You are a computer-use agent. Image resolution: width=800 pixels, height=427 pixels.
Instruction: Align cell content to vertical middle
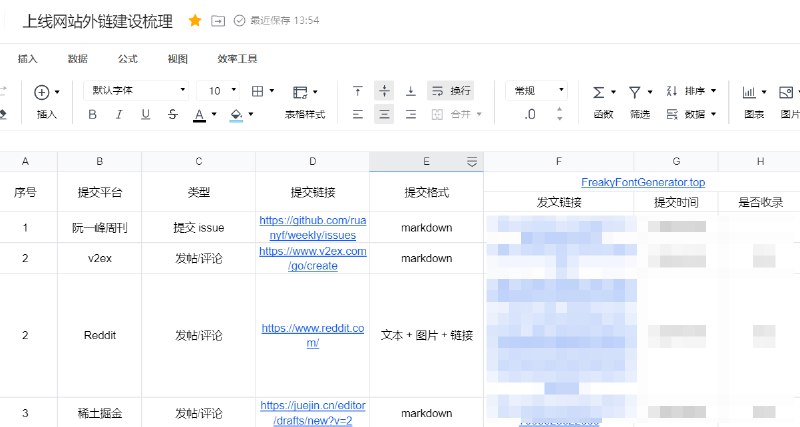pyautogui.click(x=384, y=91)
